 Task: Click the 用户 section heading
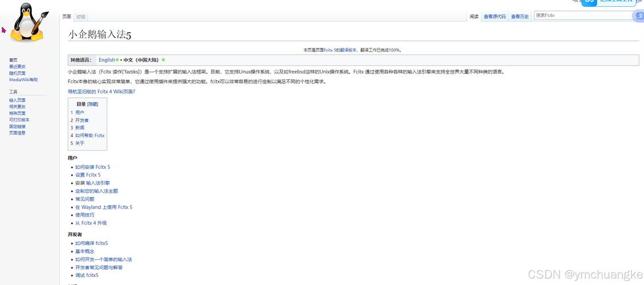tap(72, 158)
